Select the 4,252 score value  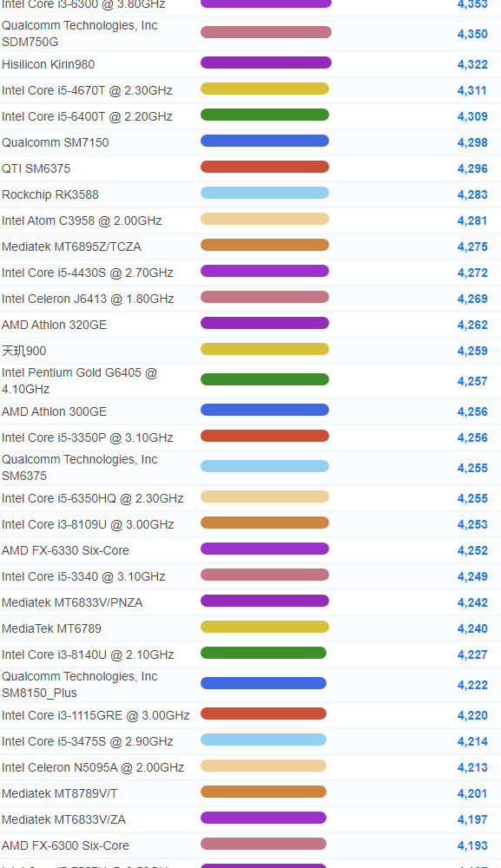pyautogui.click(x=472, y=550)
